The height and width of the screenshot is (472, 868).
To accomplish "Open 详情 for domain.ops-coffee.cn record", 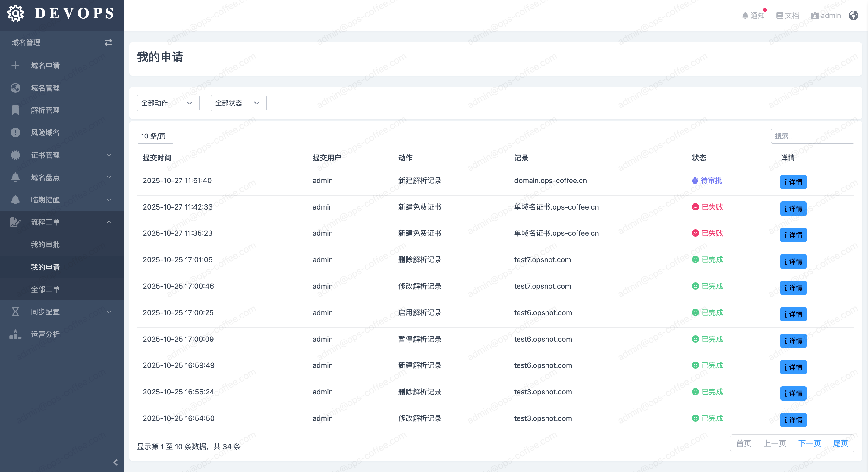I will (793, 182).
